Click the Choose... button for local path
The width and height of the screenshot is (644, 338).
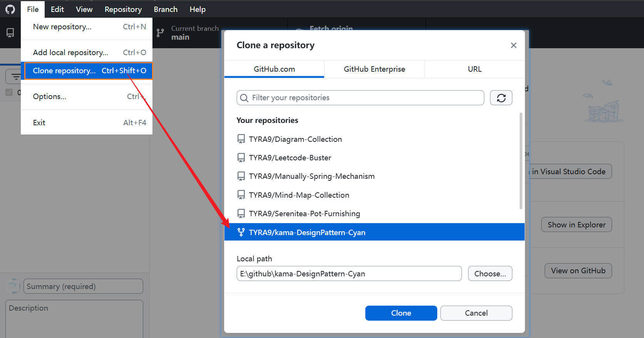point(490,274)
